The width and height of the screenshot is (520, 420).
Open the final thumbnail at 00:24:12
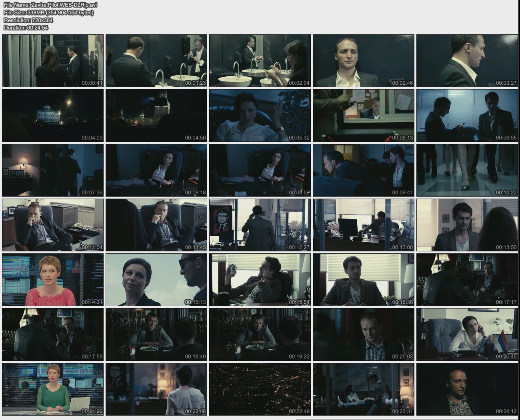[x=467, y=389]
